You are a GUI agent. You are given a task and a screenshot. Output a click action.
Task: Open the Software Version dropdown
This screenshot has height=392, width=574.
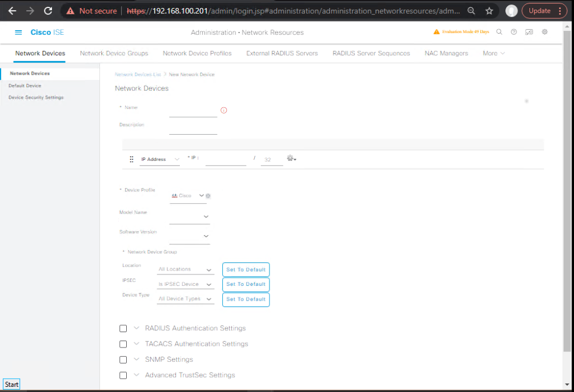coord(190,236)
